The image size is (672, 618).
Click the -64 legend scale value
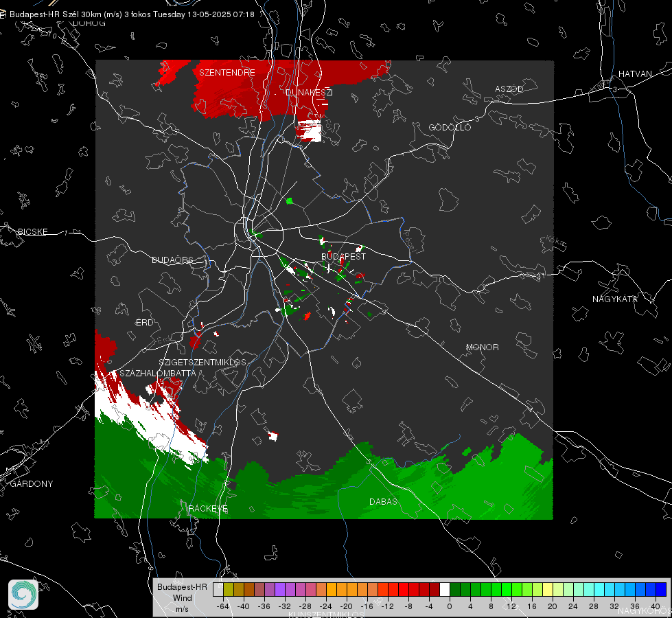223,606
